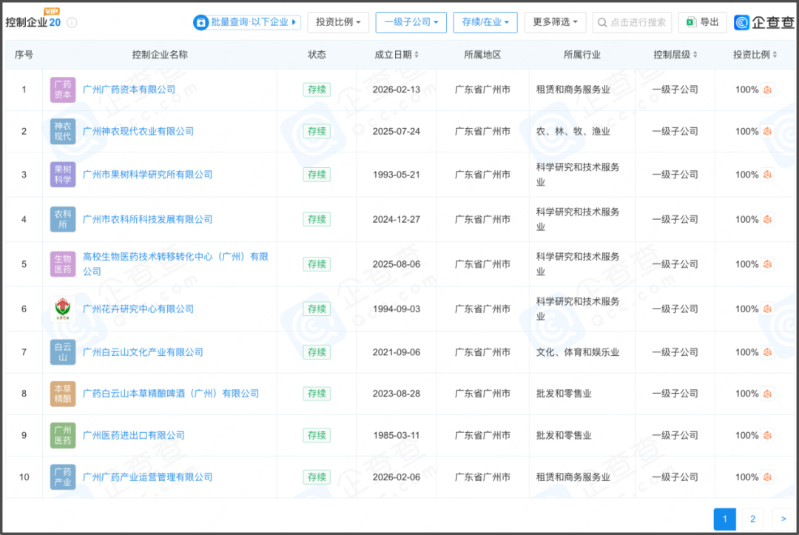Viewport: 799px width, 535px height.
Task: Open 广州广药资本有限公司 link
Action: tap(129, 90)
